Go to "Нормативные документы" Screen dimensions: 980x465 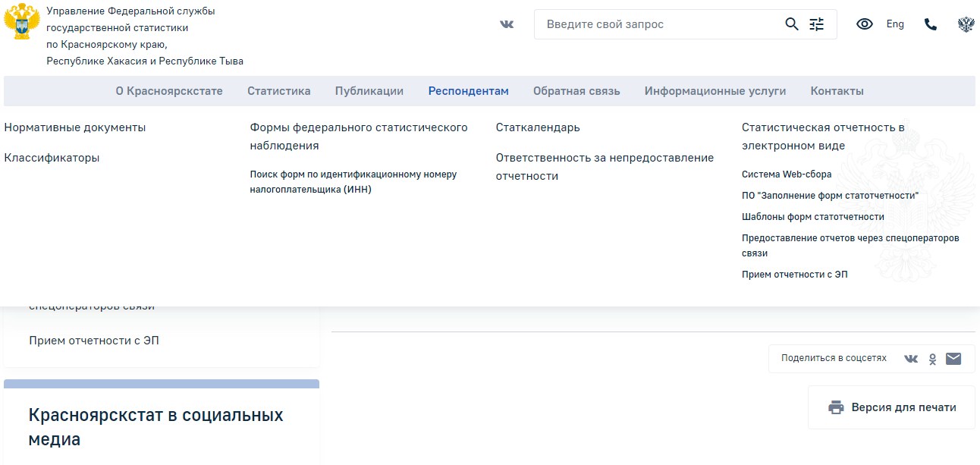[x=75, y=127]
